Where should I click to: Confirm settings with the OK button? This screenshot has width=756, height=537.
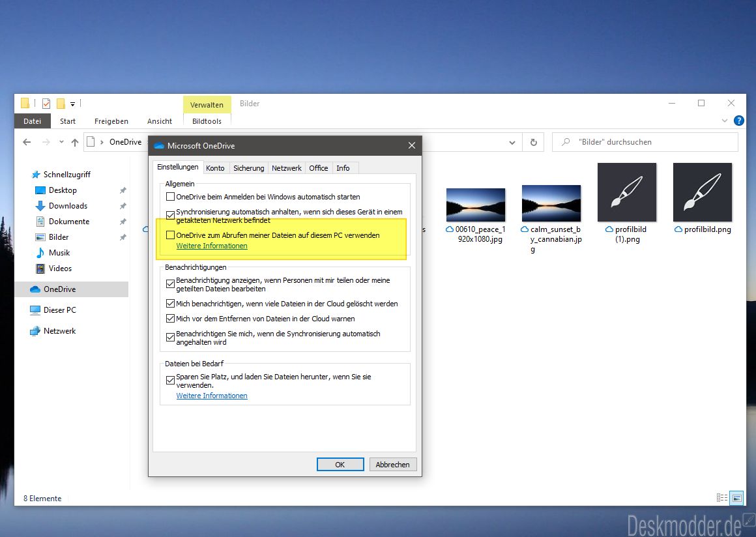(340, 464)
